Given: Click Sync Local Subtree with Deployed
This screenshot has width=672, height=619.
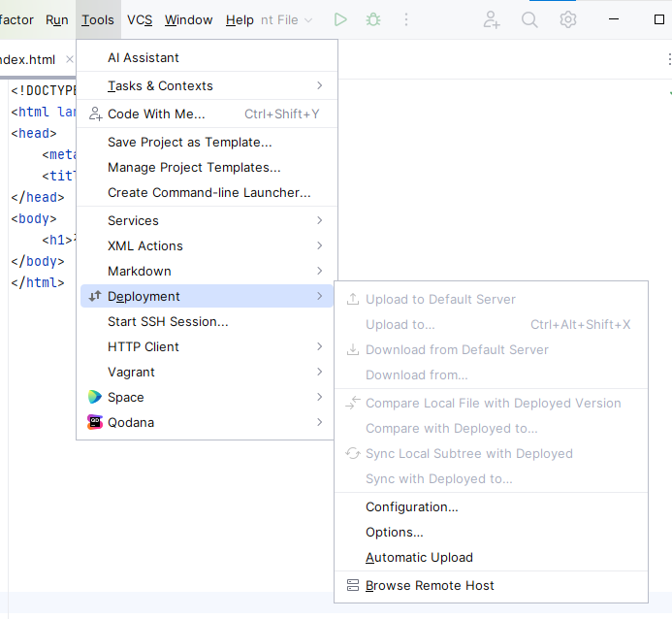Looking at the screenshot, I should [x=491, y=453].
